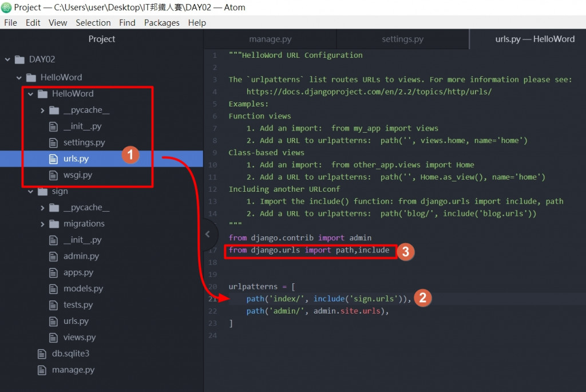Screen dimensions: 586x392
Task: Click the 'urlpatterns = [' code line
Action: [262, 287]
